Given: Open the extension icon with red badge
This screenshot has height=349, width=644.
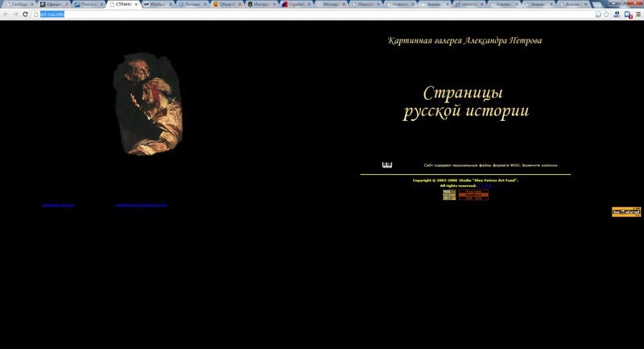Looking at the screenshot, I should tap(628, 15).
